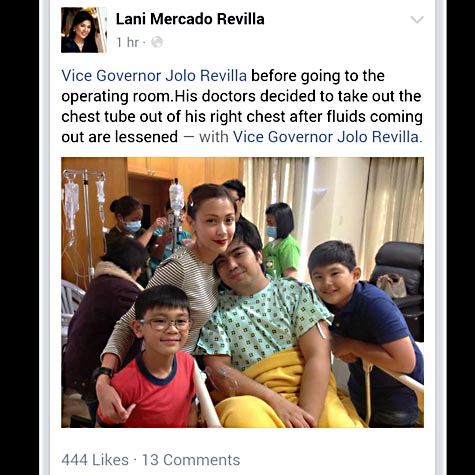Open the tagged Vice Governor Jolo Revilla after 'with'

pos(325,137)
